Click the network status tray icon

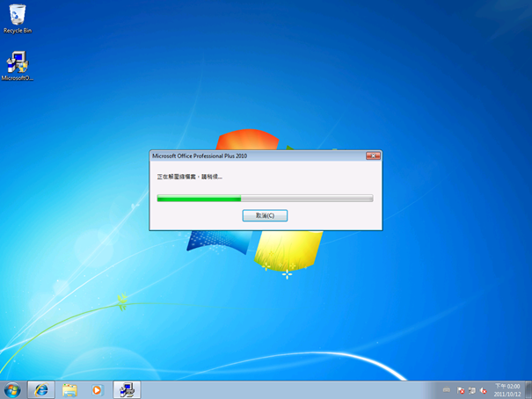click(472, 390)
